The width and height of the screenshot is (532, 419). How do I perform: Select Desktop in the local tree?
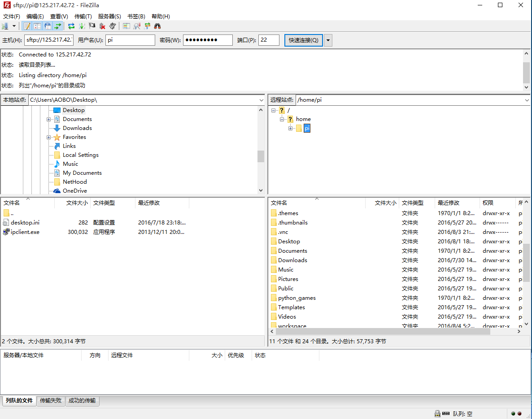[74, 110]
